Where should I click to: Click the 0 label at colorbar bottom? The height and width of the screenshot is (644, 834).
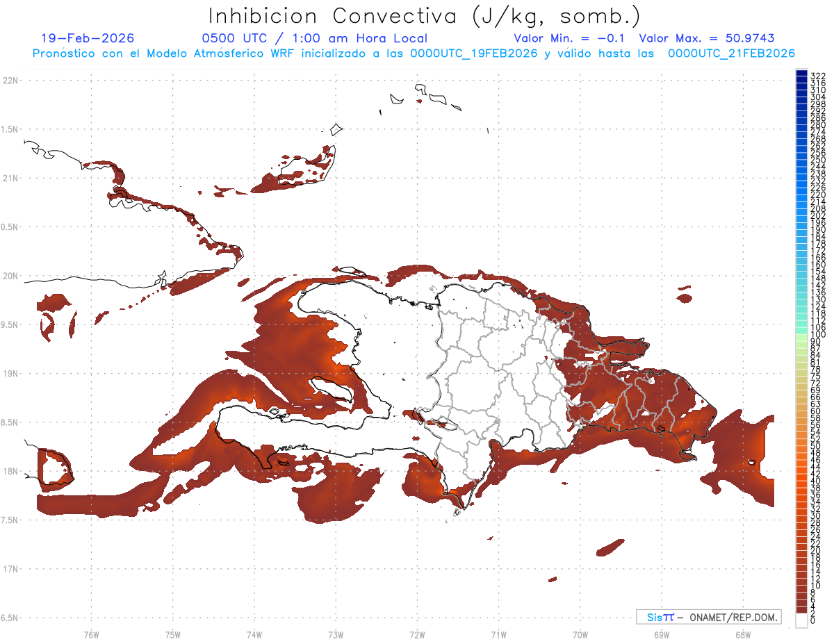[813, 620]
